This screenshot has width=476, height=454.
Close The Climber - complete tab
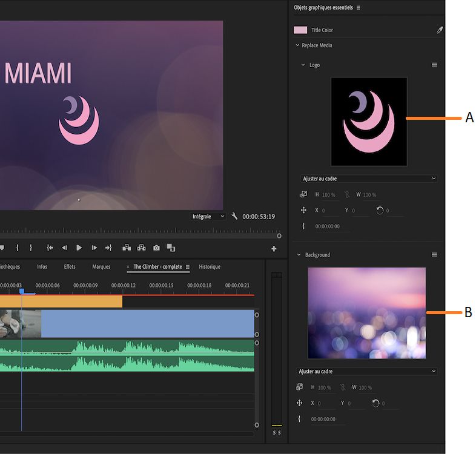pyautogui.click(x=128, y=267)
